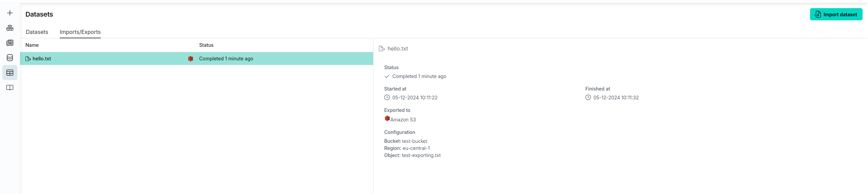Click the clock icon under Finished at
868x194 pixels.
(588, 98)
